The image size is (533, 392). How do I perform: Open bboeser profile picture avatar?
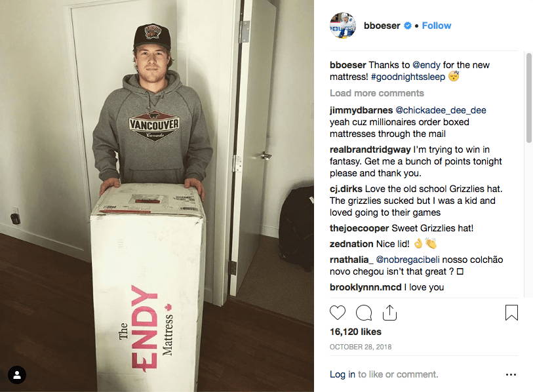pyautogui.click(x=343, y=26)
